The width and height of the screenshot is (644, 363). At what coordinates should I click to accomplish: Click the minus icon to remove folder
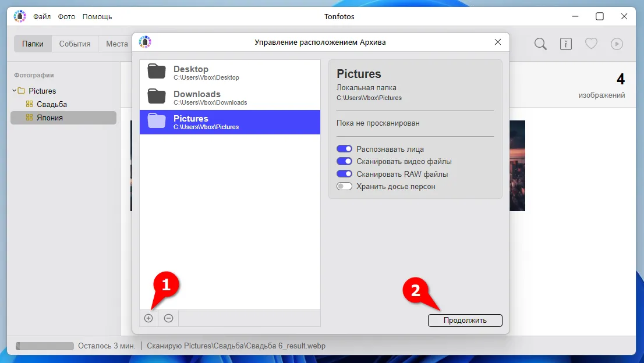(168, 318)
